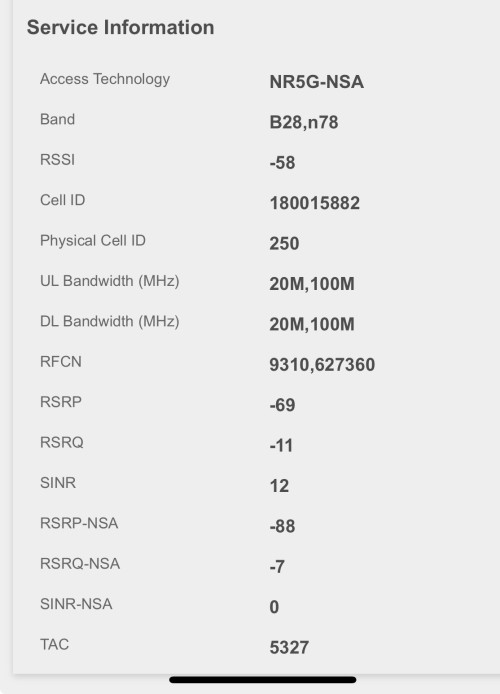Click the Access Technology label
The height and width of the screenshot is (694, 500).
tap(105, 79)
